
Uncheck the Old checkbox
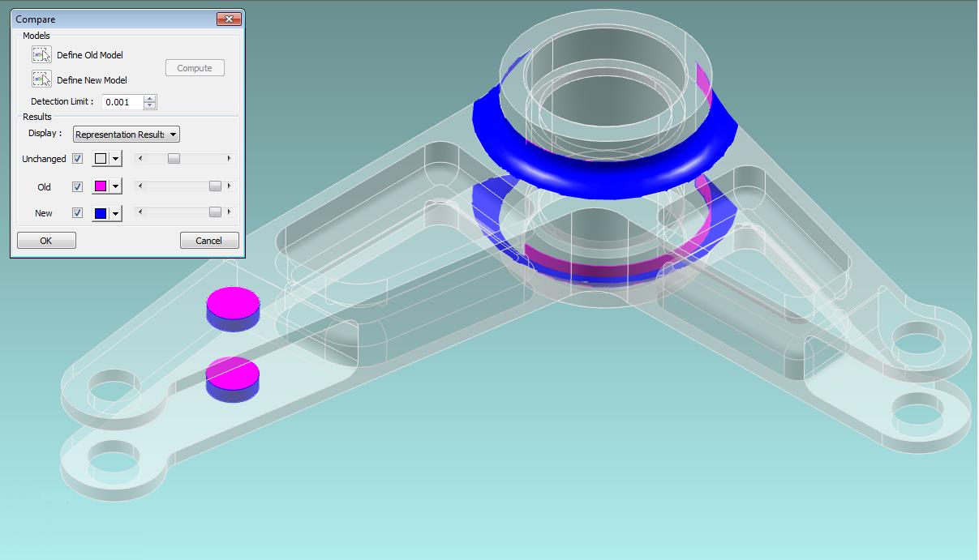pos(78,186)
